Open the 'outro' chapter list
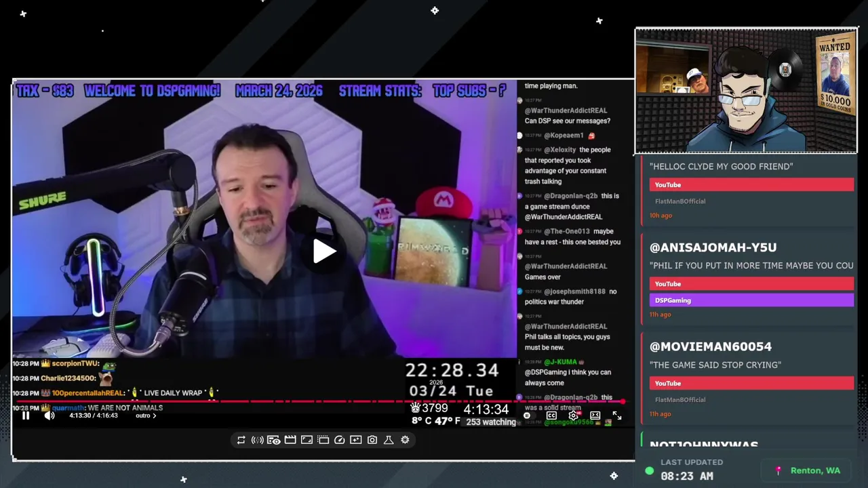Screen dimensions: 868x488 [146, 415]
